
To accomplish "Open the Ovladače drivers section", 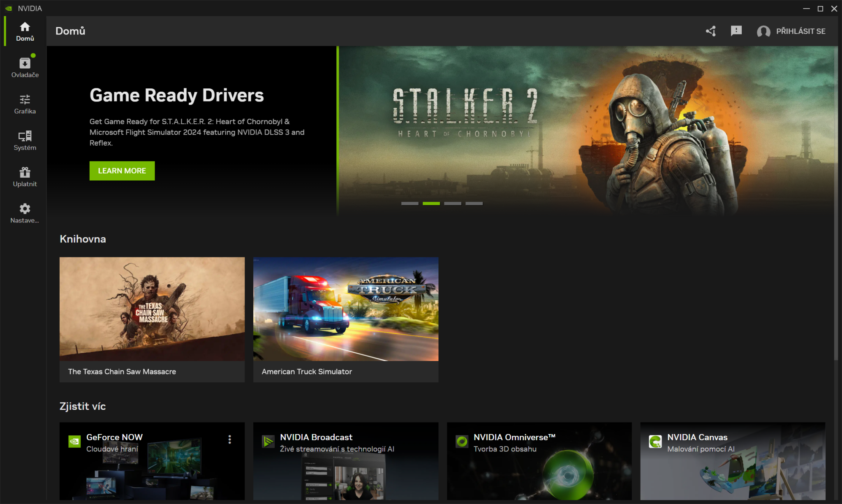I will pos(25,67).
